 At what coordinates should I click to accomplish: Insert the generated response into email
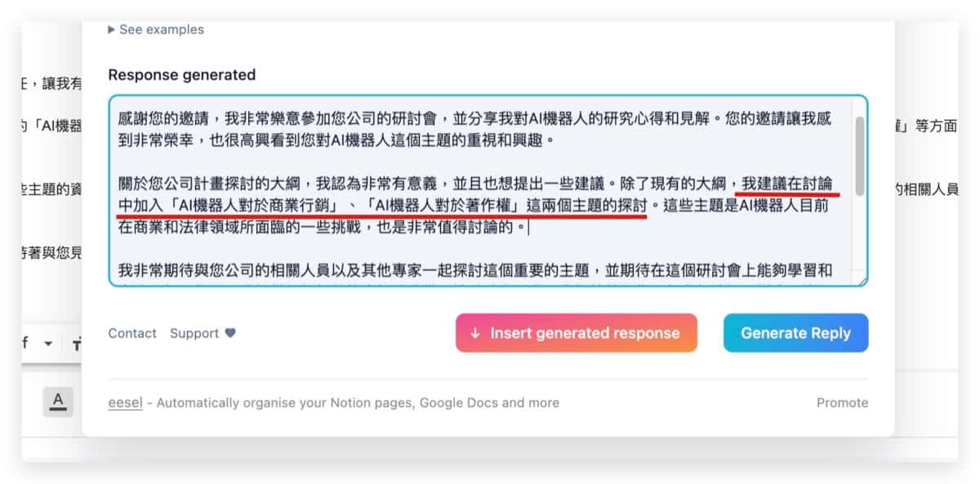click(x=577, y=333)
